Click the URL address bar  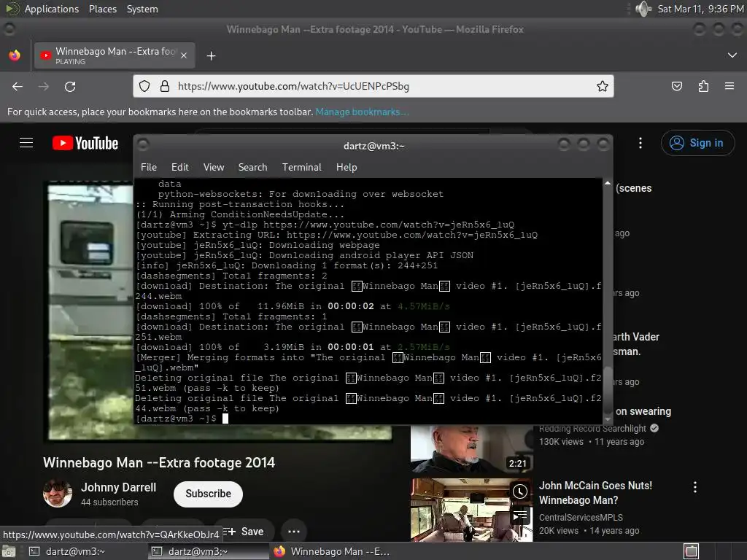[x=373, y=86]
